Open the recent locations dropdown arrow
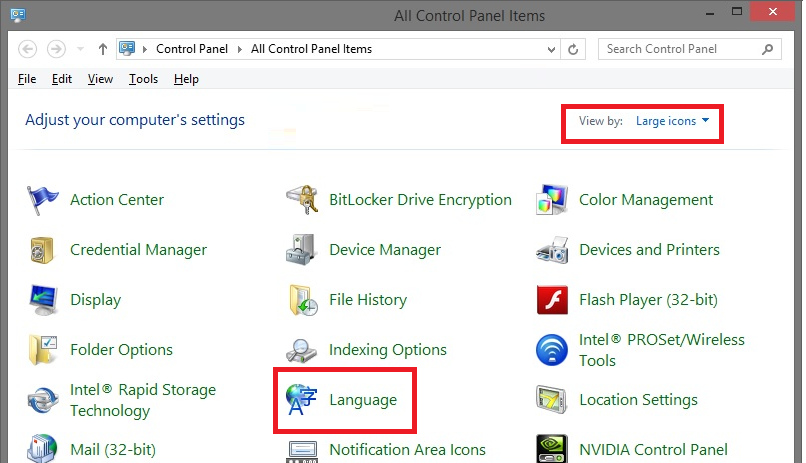Viewport: 806px width, 463px height. (x=80, y=49)
